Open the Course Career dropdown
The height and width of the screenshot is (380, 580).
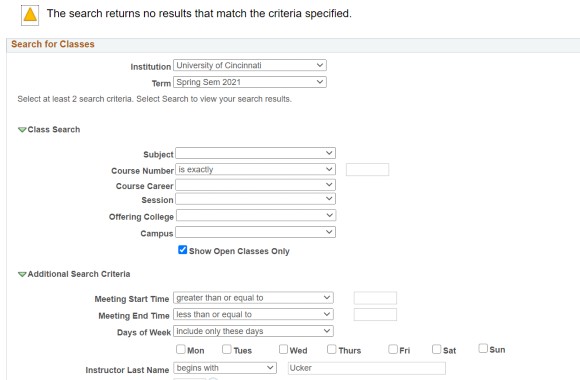255,185
